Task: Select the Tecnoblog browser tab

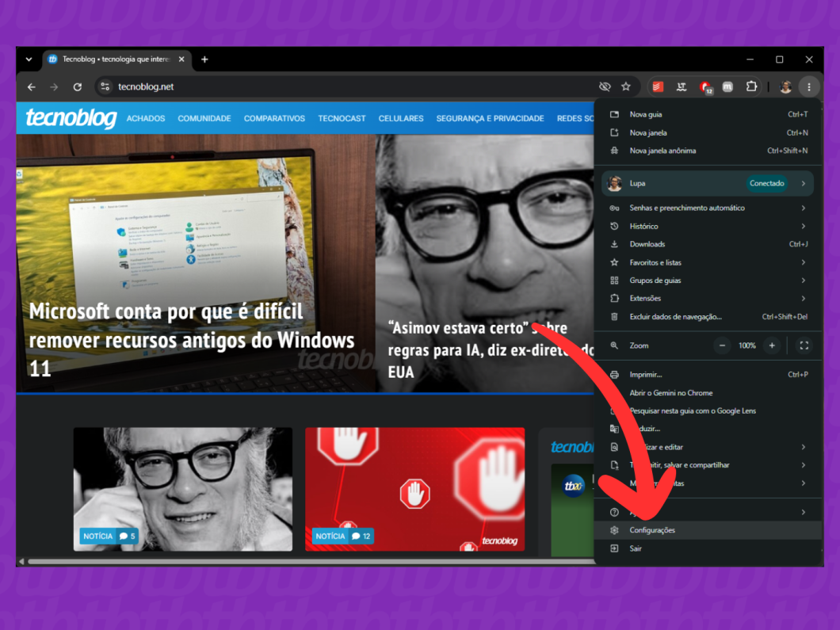Action: click(x=116, y=59)
